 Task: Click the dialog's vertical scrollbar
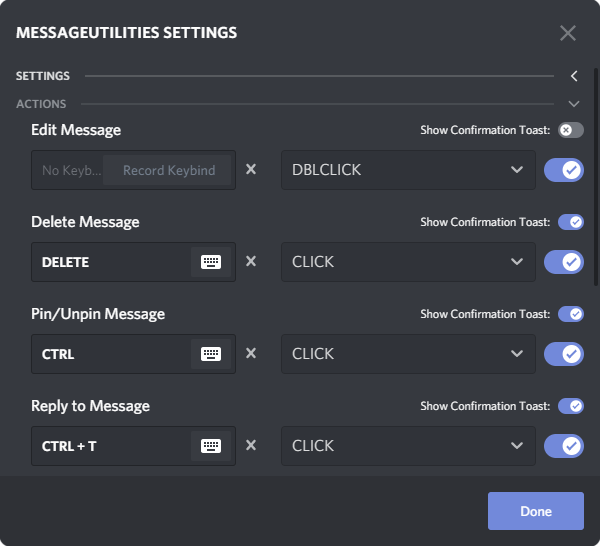[x=596, y=177]
